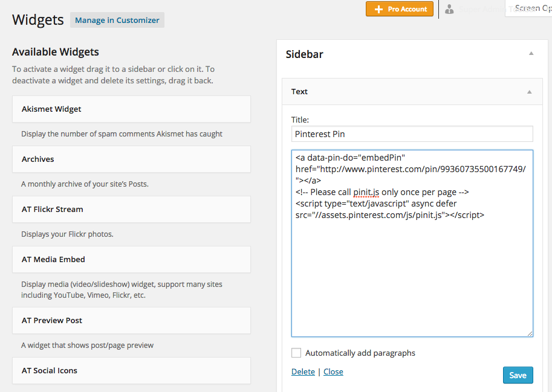Save the Text widget
Viewport: 552px width, 392px height.
tap(518, 375)
